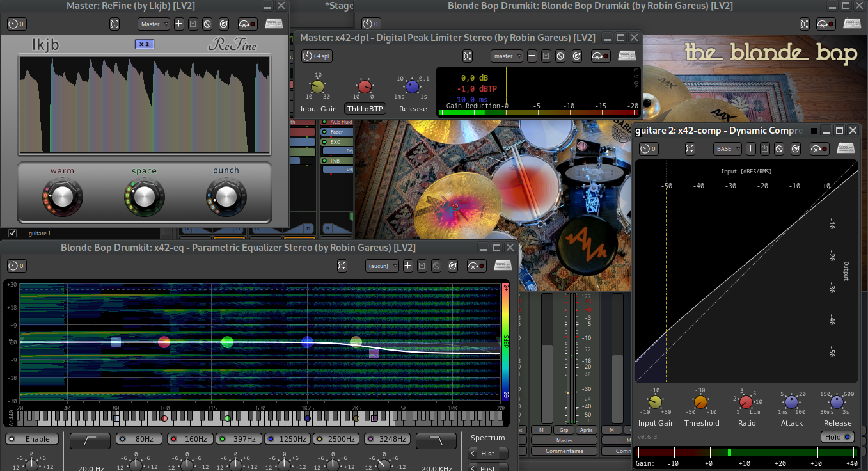This screenshot has width=868, height=471.
Task: Select the EQ high-pass filter shape button
Action: (x=90, y=440)
